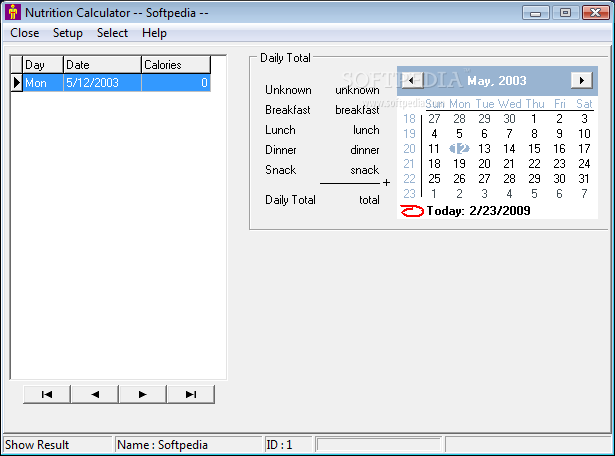Viewport: 615px width, 456px height.
Task: Open the Close menu
Action: (25, 33)
